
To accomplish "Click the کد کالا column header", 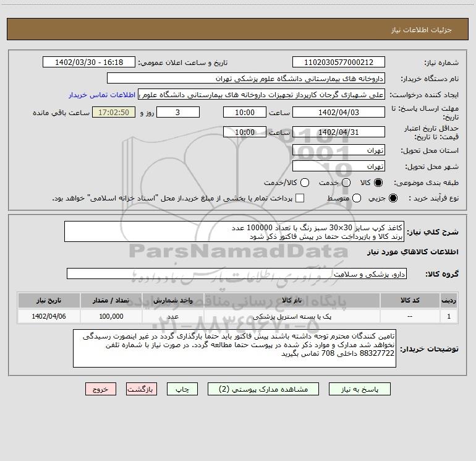I will coord(410,301).
